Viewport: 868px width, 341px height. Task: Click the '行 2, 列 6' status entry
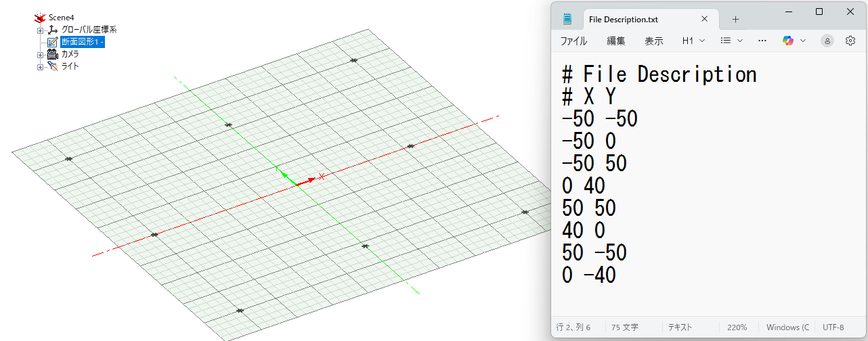[x=573, y=327]
